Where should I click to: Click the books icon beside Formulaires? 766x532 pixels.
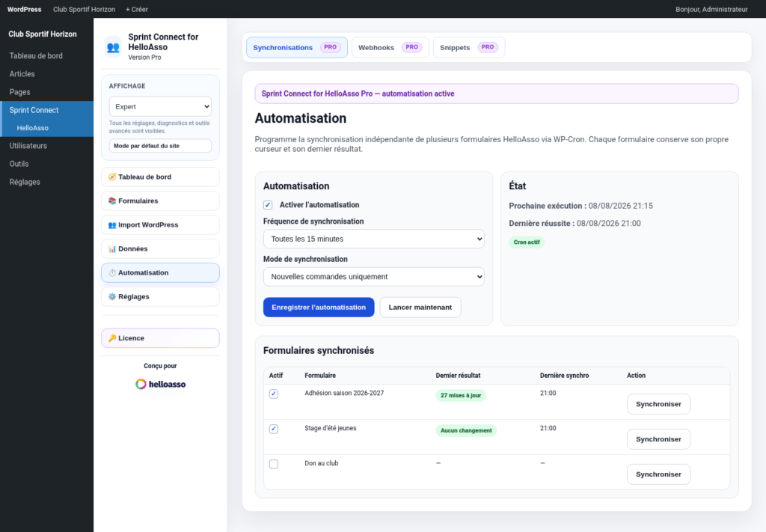pos(112,201)
